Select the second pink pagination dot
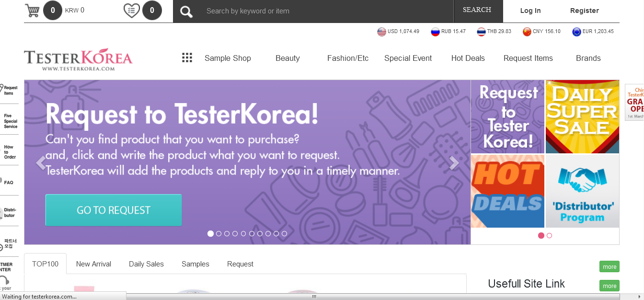This screenshot has height=300, width=644. point(549,235)
